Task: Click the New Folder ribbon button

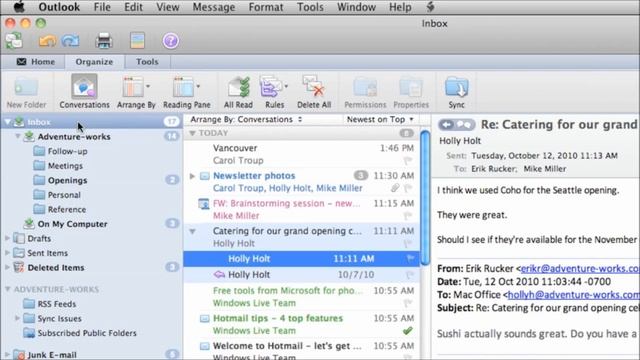Action: click(26, 92)
